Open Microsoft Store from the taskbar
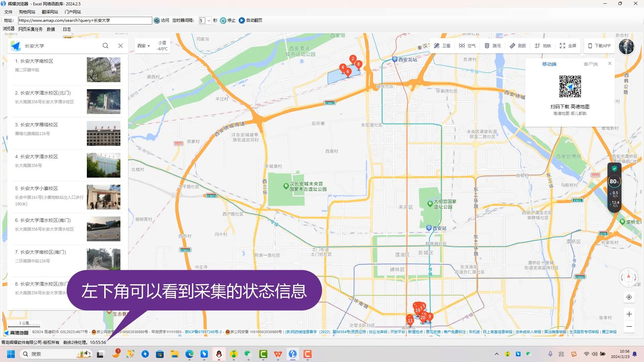 coord(160,354)
